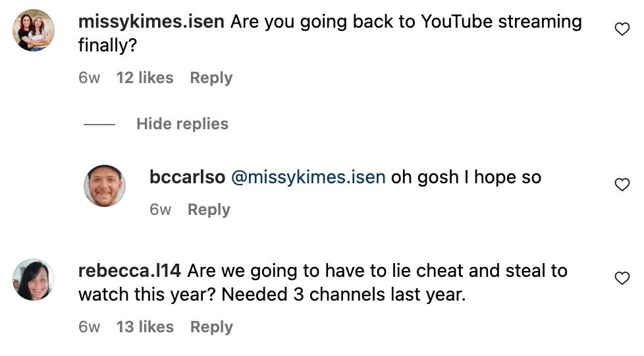The image size is (644, 356).
Task: Open the 6w timestamp on bccarlso's reply
Action: click(x=160, y=210)
